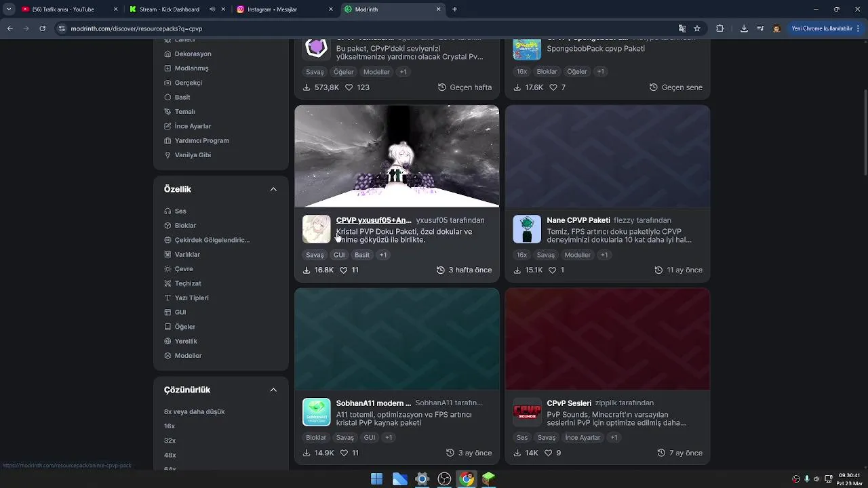This screenshot has height=488, width=868.
Task: Open the tab search dropdown arrow
Action: (9, 9)
